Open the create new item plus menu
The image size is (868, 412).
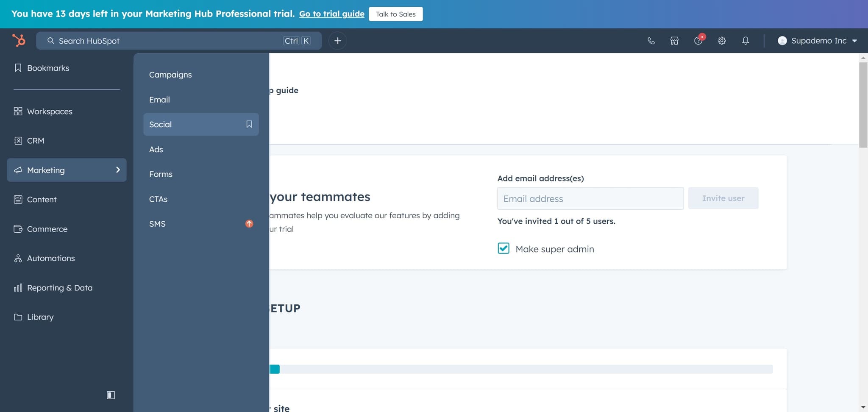coord(337,40)
